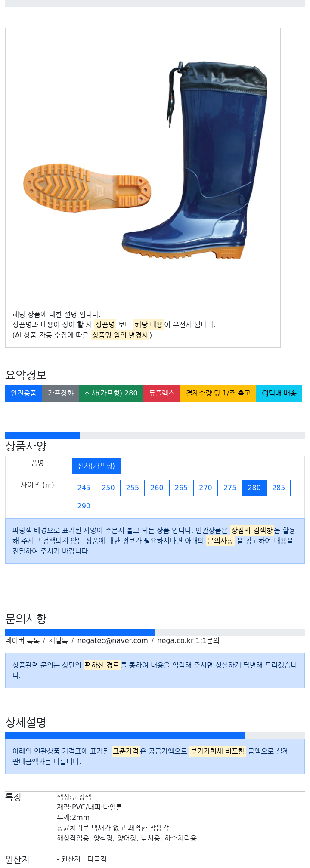Choose size 250
Image resolution: width=310 pixels, height=868 pixels.
pyautogui.click(x=108, y=488)
